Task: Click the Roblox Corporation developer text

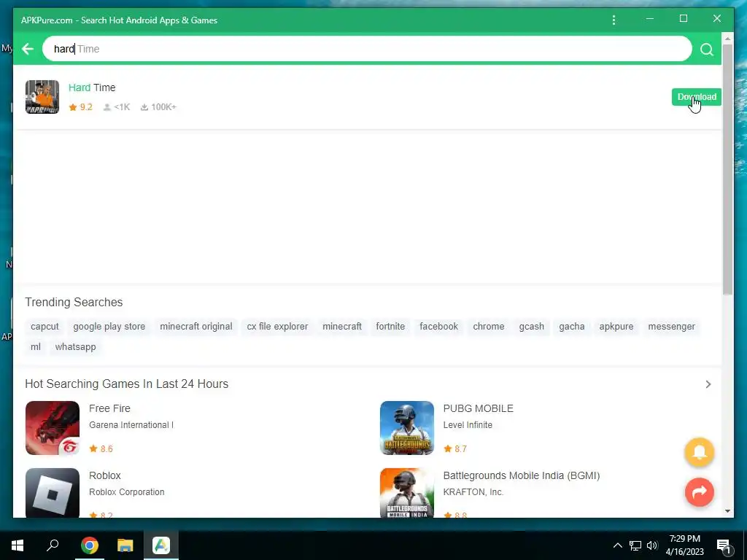Action: pyautogui.click(x=127, y=492)
